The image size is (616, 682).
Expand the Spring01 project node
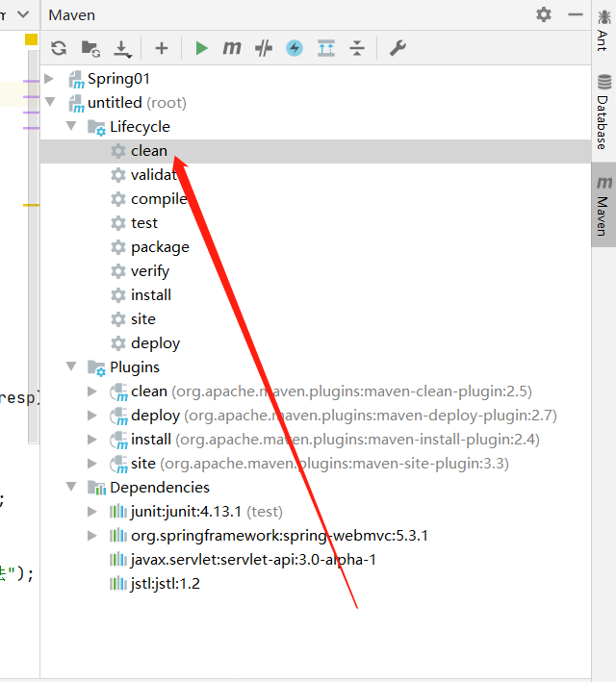(x=49, y=79)
